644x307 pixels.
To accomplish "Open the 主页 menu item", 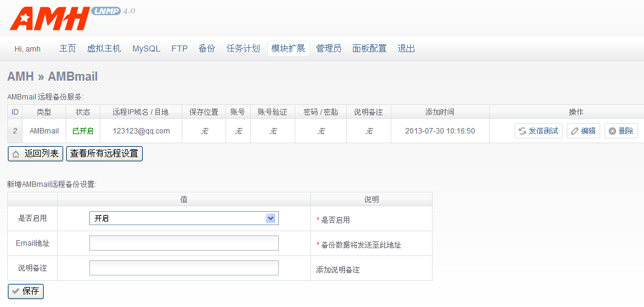I will 67,49.
